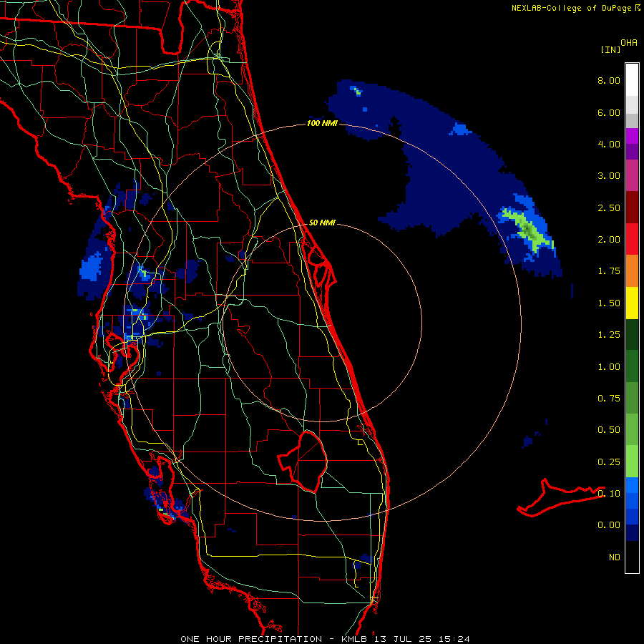Pick the orange legend swatch

coord(632,271)
